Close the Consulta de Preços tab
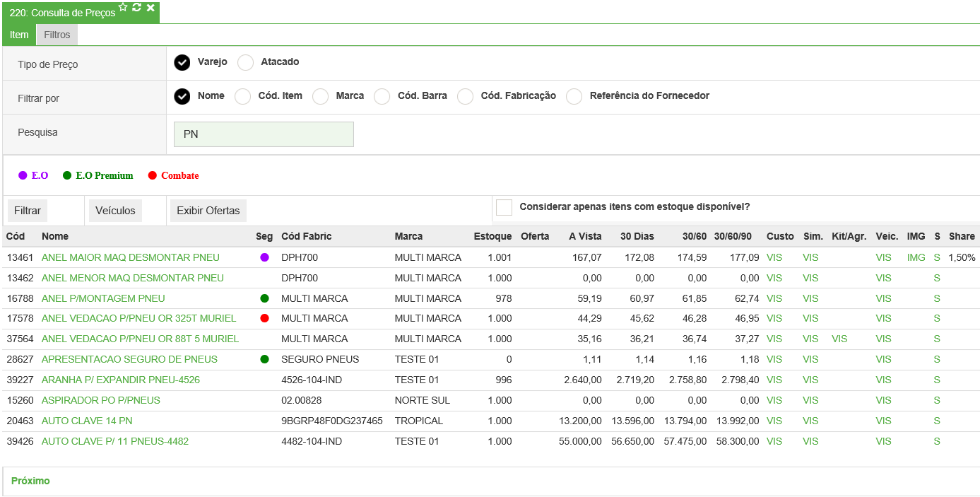The image size is (980, 497). coord(150,7)
